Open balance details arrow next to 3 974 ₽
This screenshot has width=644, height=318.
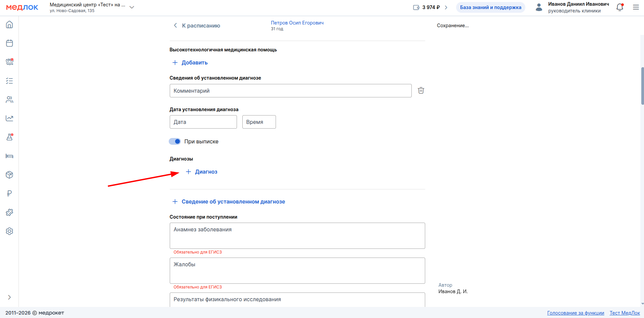(446, 7)
